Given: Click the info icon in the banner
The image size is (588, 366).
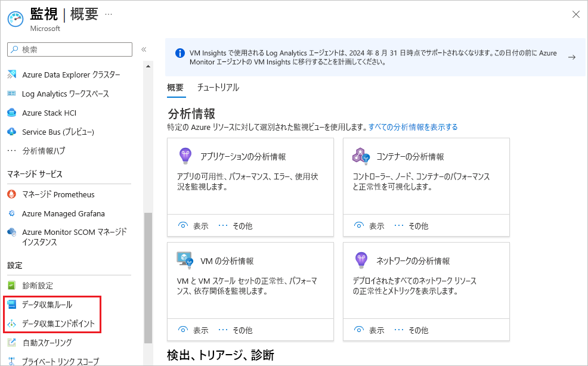Looking at the screenshot, I should point(180,53).
